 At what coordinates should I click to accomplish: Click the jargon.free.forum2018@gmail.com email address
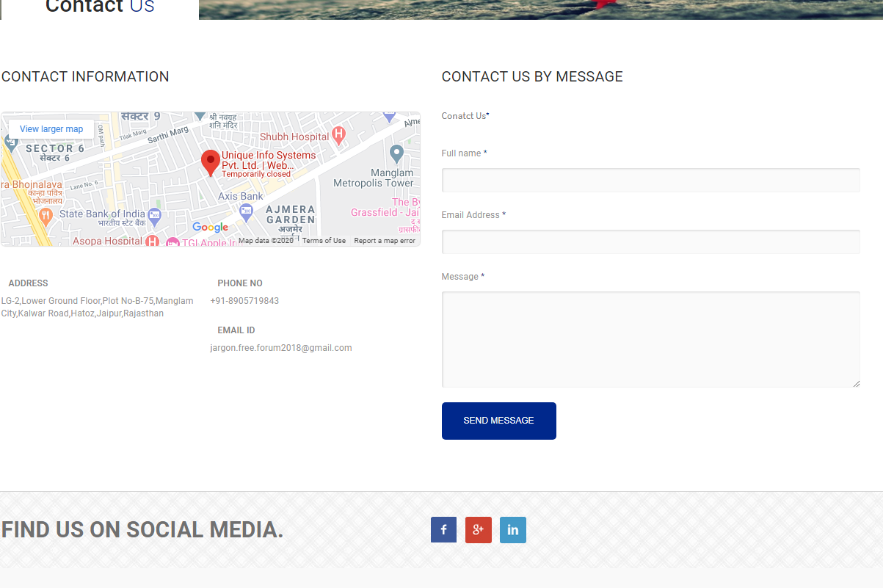[x=281, y=348]
